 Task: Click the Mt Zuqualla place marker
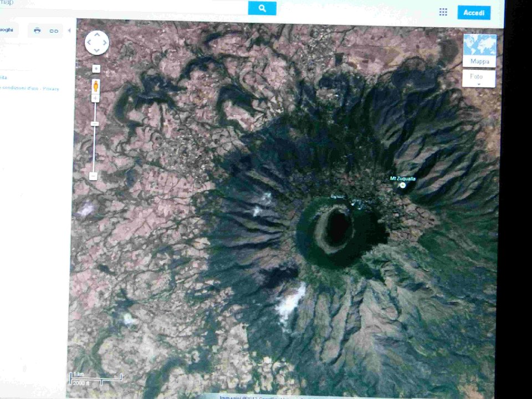click(402, 185)
